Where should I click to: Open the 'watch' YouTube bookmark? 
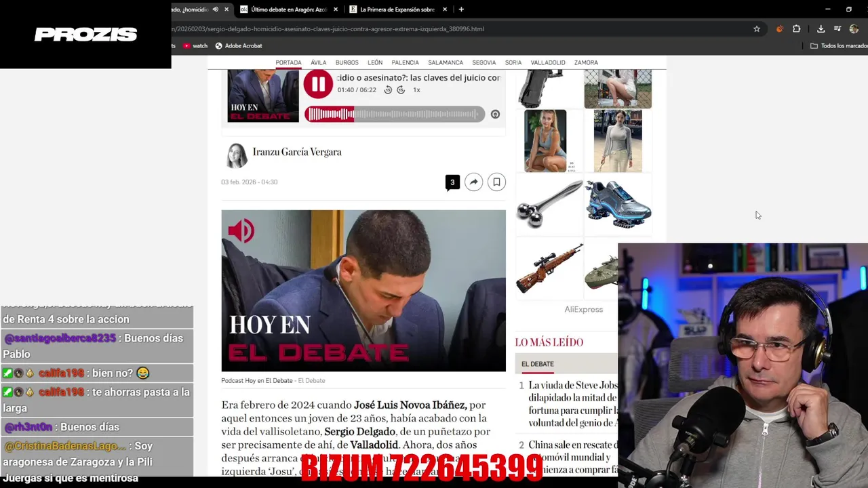(x=195, y=46)
